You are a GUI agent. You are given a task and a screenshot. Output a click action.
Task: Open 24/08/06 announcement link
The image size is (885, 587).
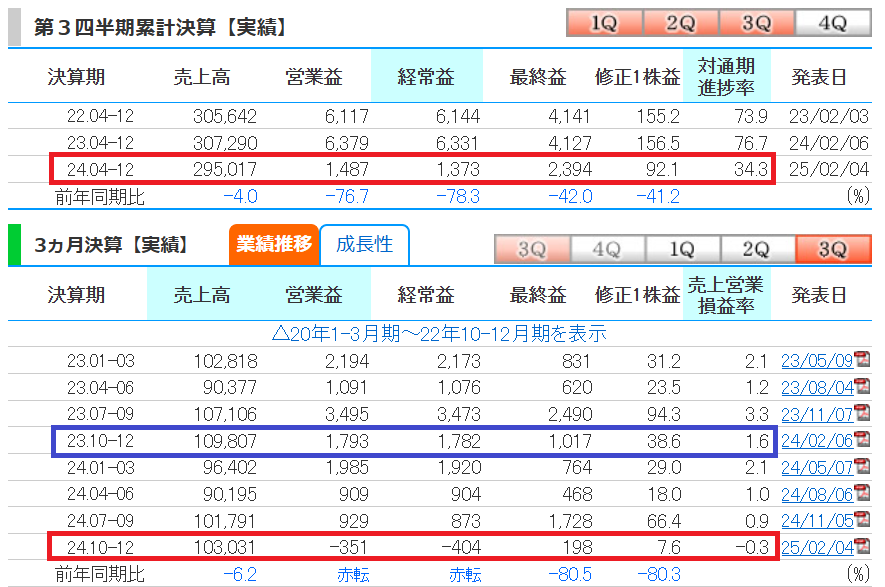pos(817,494)
